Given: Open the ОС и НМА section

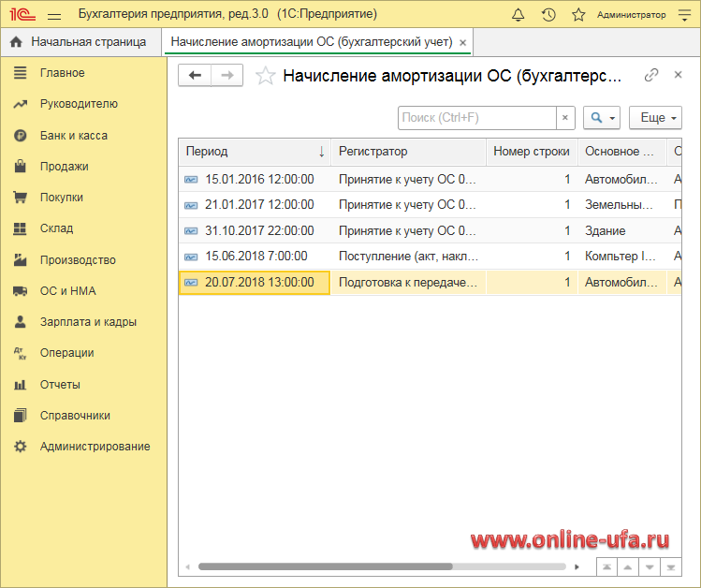Looking at the screenshot, I should (x=67, y=291).
